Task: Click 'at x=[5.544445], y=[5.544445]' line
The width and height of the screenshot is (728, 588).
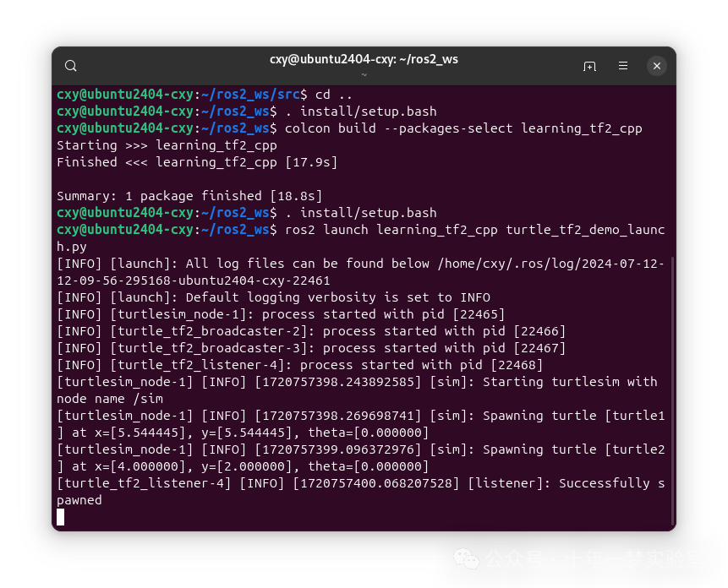Action: [x=243, y=433]
